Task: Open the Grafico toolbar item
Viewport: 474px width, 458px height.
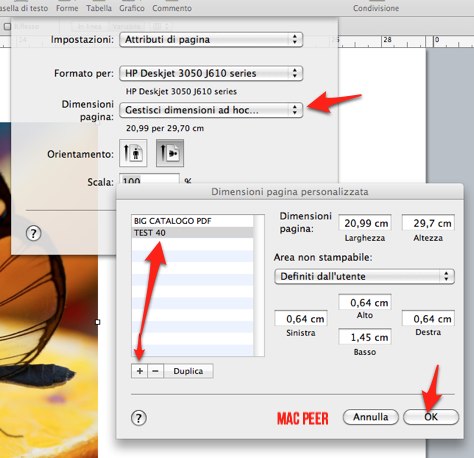Action: coord(132,8)
